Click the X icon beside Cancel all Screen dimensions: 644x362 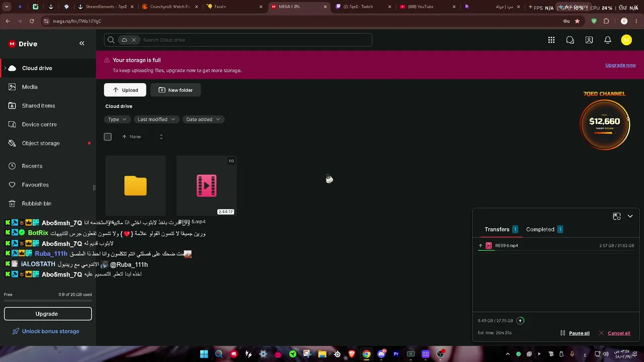(x=601, y=333)
